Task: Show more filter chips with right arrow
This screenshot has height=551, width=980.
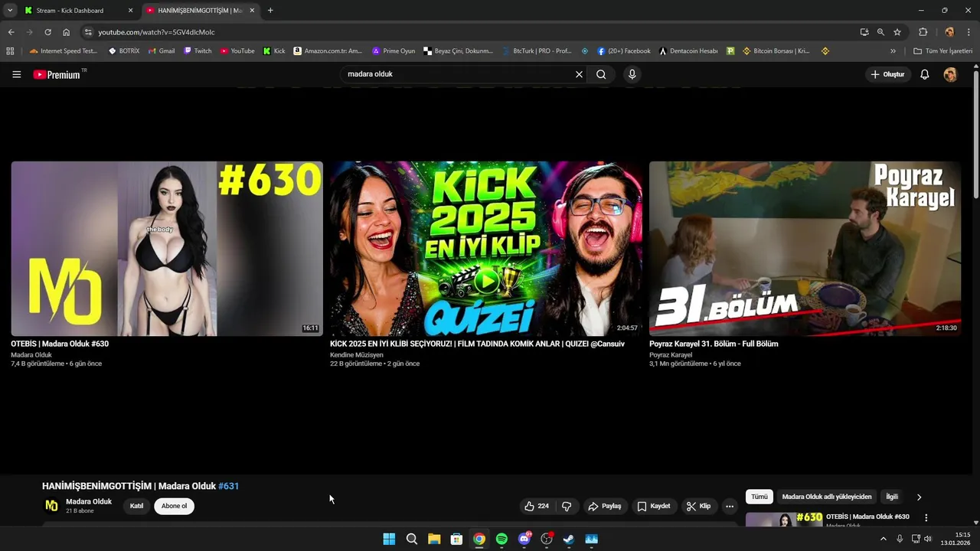Action: coord(920,497)
